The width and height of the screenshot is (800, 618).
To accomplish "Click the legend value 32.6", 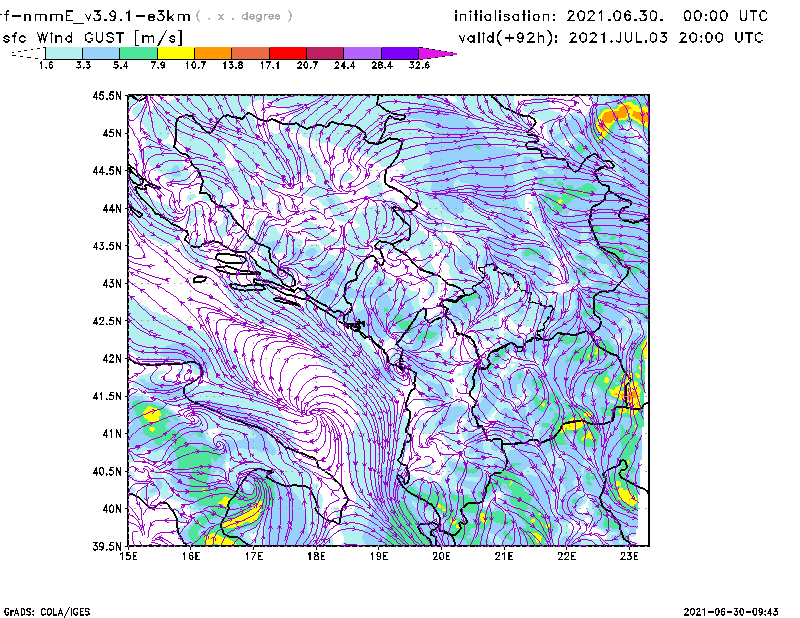I will click(x=419, y=65).
